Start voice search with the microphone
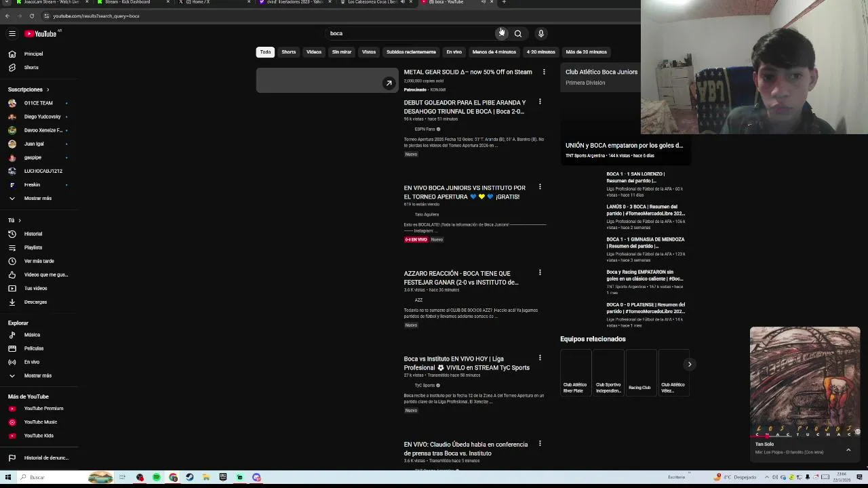The image size is (868, 488). point(540,33)
